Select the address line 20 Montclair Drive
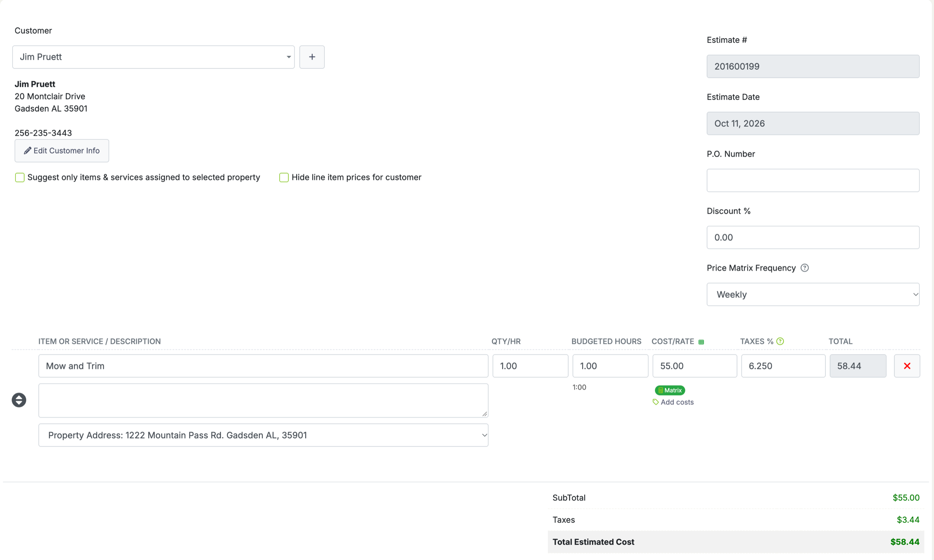The height and width of the screenshot is (560, 934). (x=50, y=96)
